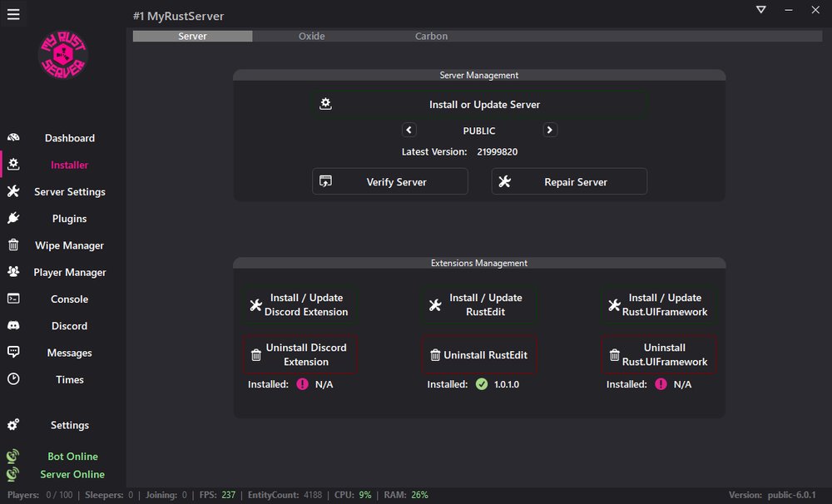Image resolution: width=832 pixels, height=504 pixels.
Task: Open Player Manager
Action: coord(70,272)
